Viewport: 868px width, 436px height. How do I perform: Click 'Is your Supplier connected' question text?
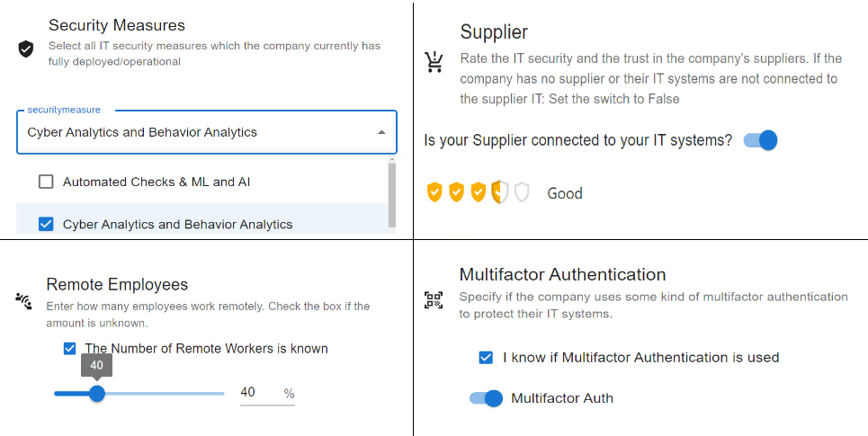tap(578, 140)
